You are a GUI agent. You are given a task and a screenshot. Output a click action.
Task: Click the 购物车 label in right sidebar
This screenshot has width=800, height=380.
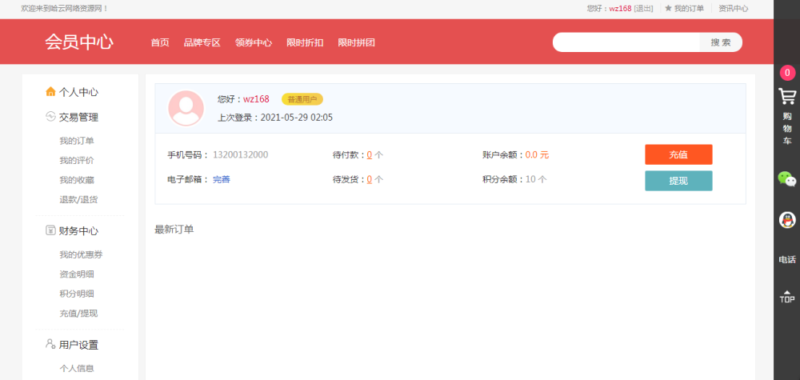click(x=787, y=129)
